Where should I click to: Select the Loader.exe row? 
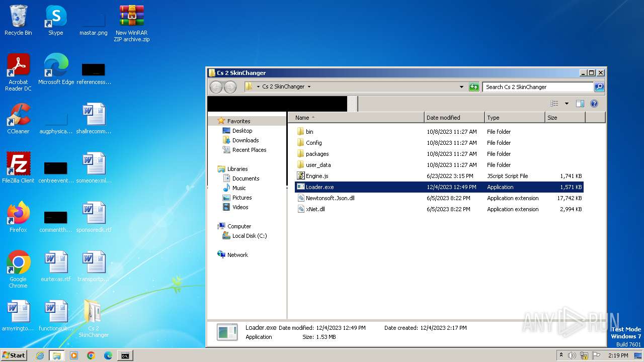tap(439, 187)
